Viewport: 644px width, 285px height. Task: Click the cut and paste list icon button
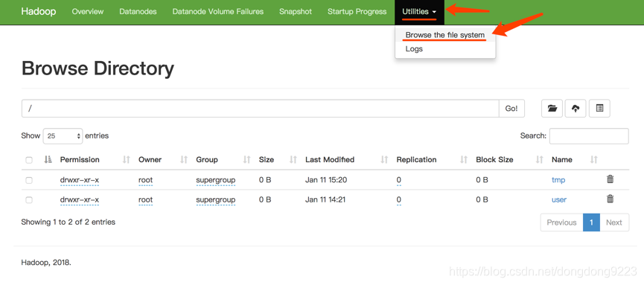599,109
